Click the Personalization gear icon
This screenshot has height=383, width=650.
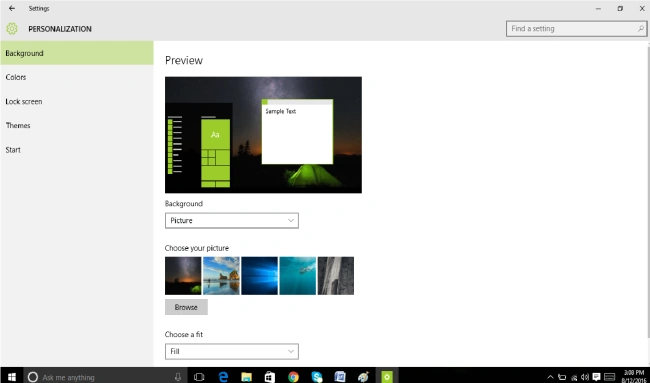pos(12,29)
